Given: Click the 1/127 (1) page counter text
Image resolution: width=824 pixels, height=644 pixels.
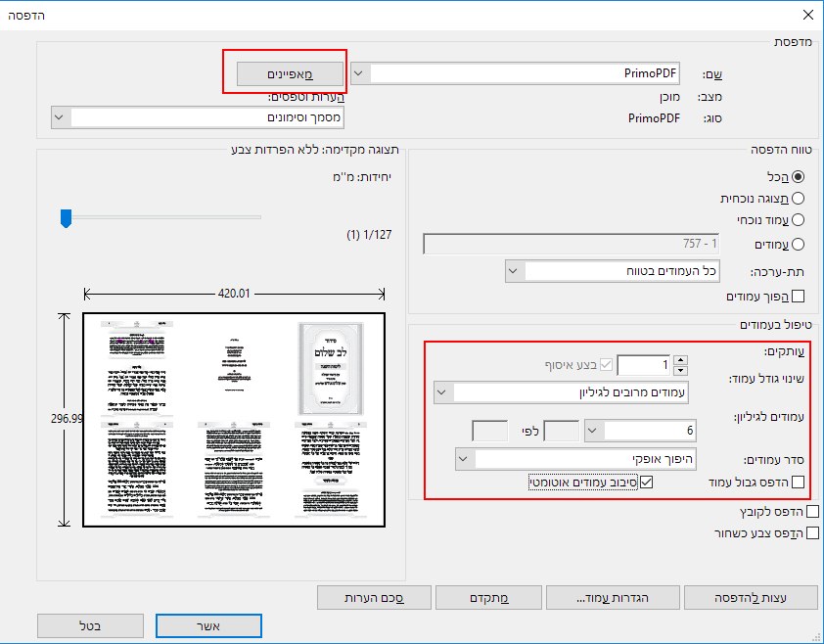Looking at the screenshot, I should [369, 235].
